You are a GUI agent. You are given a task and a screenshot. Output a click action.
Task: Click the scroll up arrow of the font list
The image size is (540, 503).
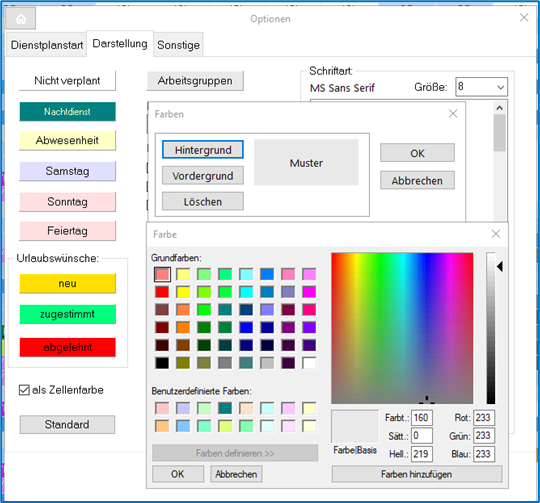pos(499,108)
